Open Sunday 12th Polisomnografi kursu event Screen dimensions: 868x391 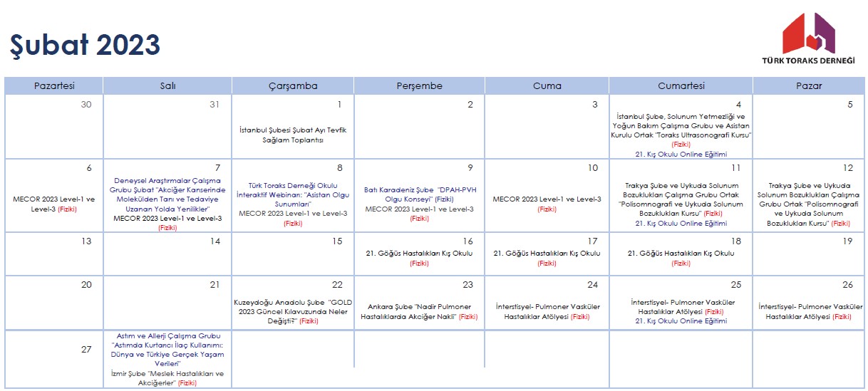(808, 204)
